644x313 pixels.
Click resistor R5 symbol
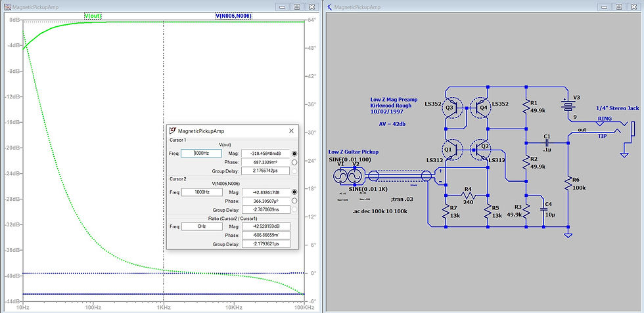pyautogui.click(x=488, y=211)
